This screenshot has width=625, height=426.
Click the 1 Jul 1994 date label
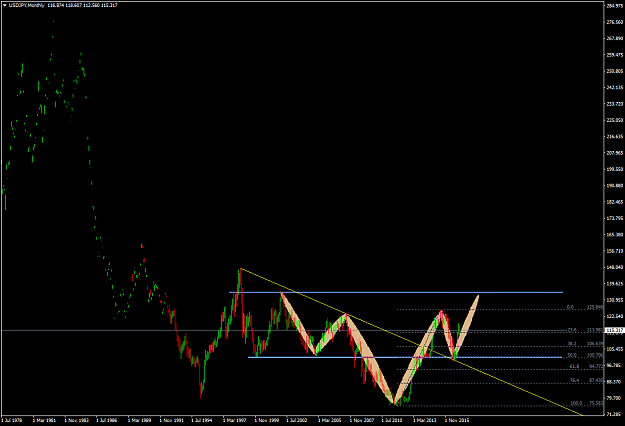coord(202,420)
